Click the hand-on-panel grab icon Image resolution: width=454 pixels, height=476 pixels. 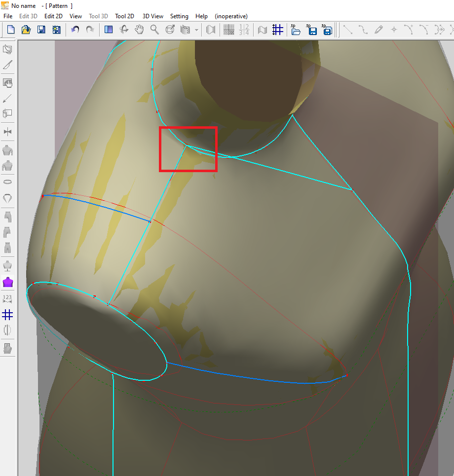7,83
